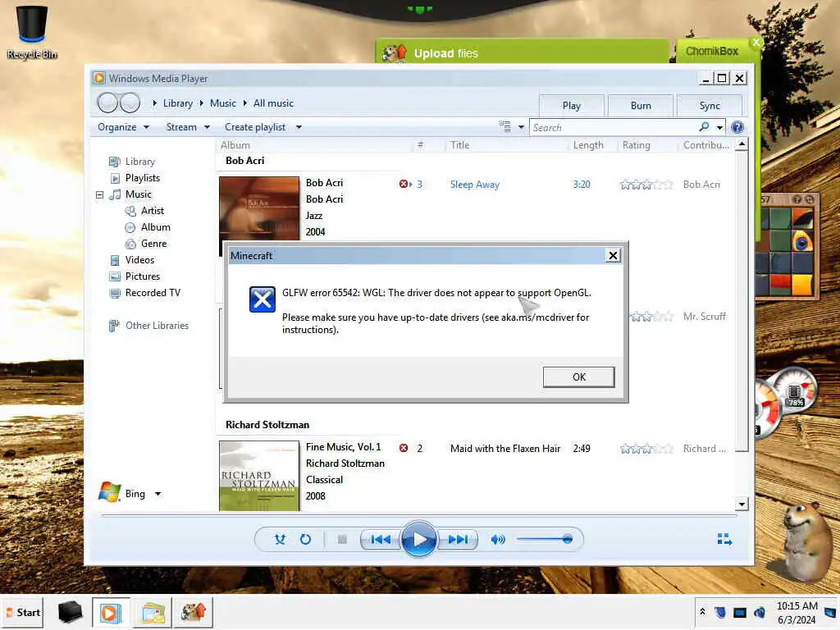Select the Bob Acri album cover thumbnail
The image size is (840, 630).
click(x=259, y=209)
